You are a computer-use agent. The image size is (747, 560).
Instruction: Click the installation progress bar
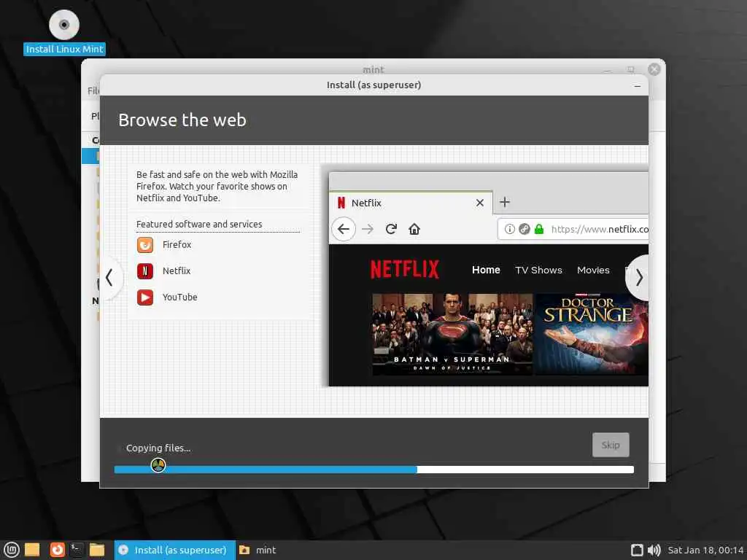(x=374, y=470)
